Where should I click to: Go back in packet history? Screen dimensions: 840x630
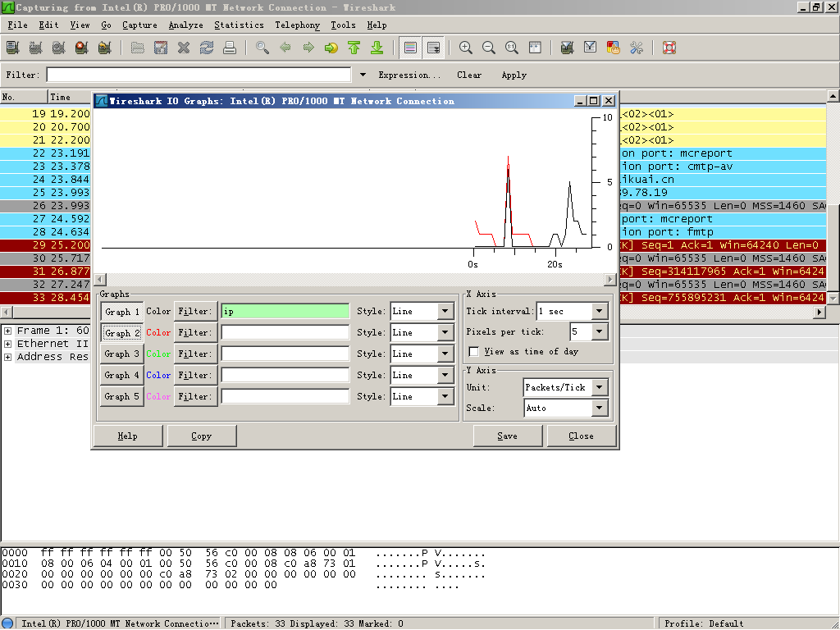pyautogui.click(x=285, y=48)
